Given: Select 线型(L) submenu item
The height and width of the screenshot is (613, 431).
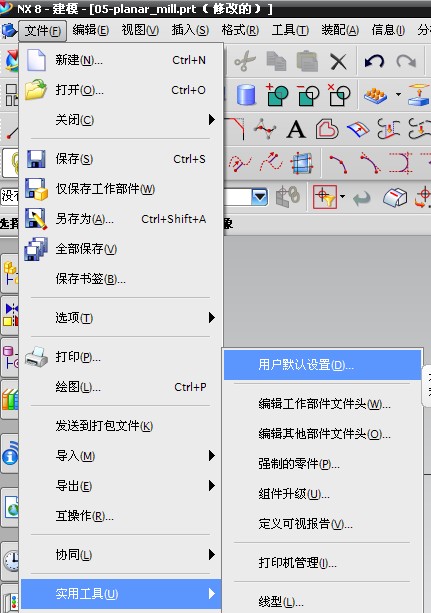Looking at the screenshot, I should pos(322,601).
